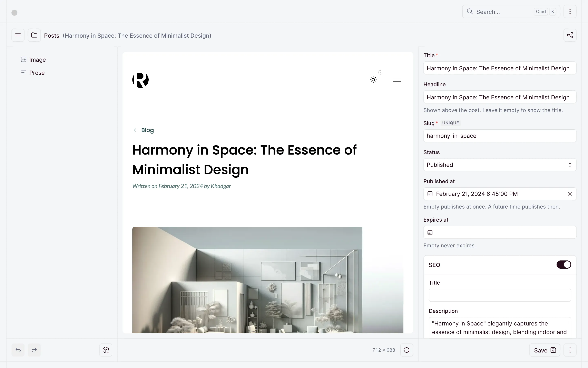
Task: Click the SEO section header label
Action: 434,265
